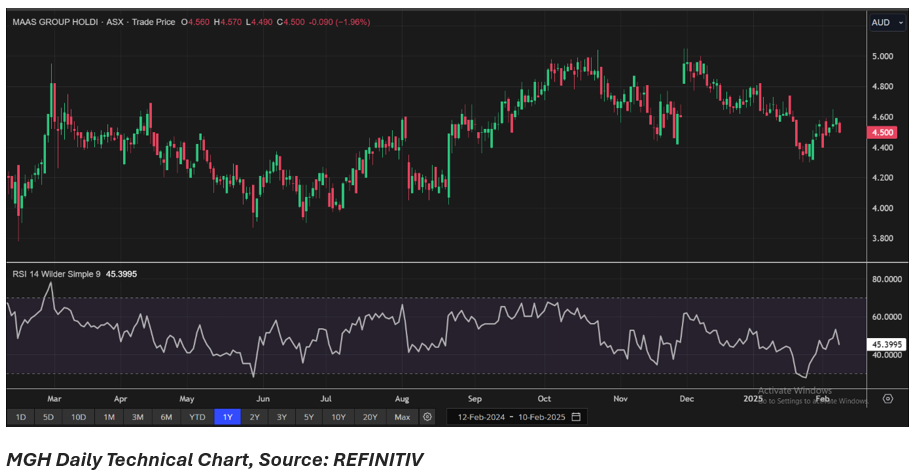This screenshot has height=474, width=913.
Task: Switch to 10Y time range
Action: point(338,417)
